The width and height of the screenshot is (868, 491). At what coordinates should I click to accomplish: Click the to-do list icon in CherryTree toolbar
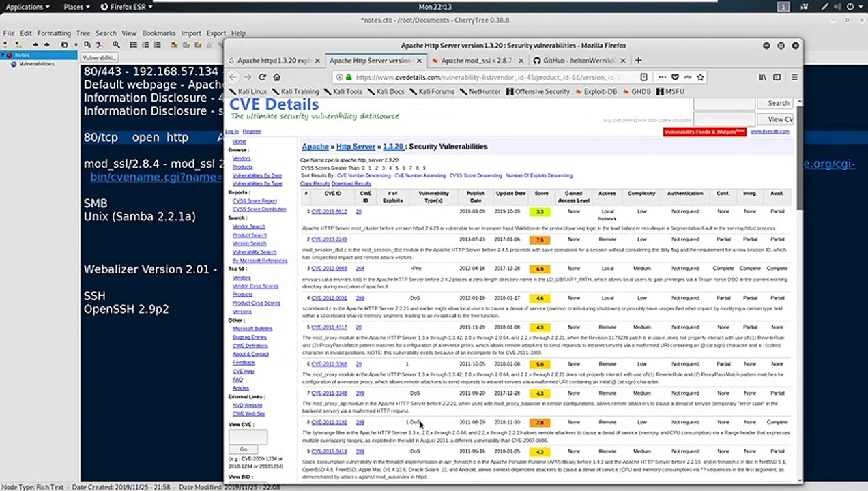pos(156,45)
